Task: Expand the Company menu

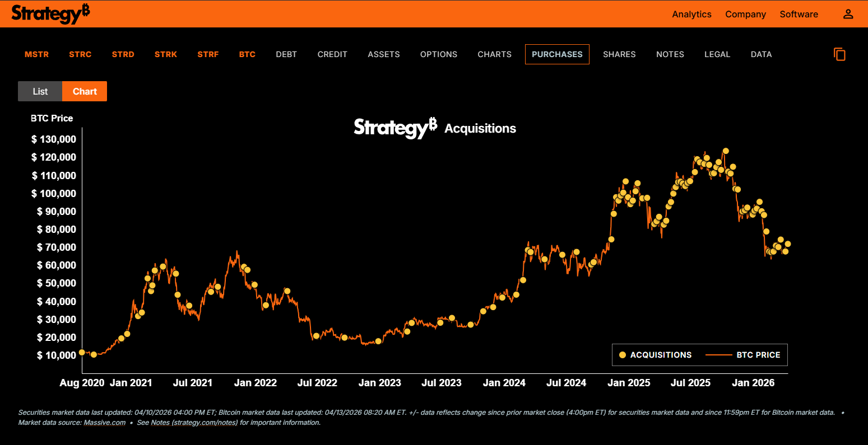Action: [x=745, y=14]
